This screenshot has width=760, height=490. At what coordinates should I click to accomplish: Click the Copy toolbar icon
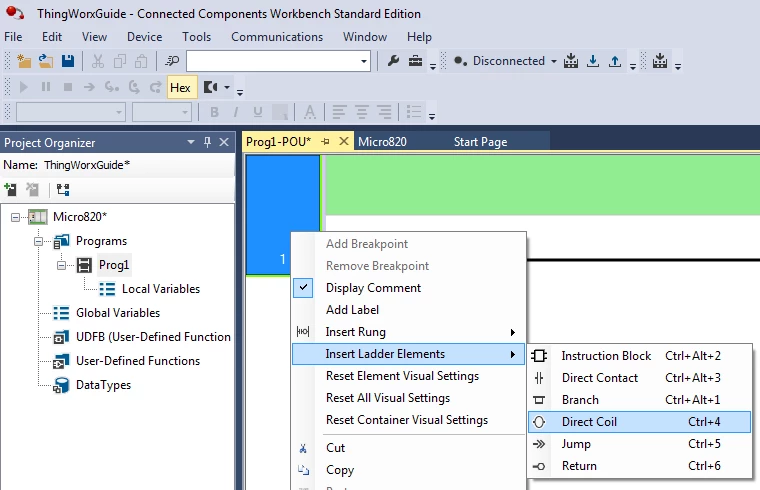click(x=119, y=61)
